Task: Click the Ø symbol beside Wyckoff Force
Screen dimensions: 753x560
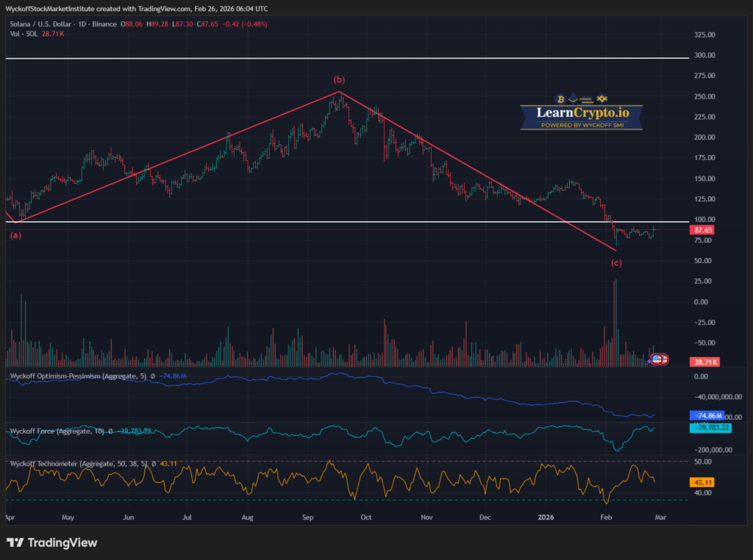Action: coord(110,431)
